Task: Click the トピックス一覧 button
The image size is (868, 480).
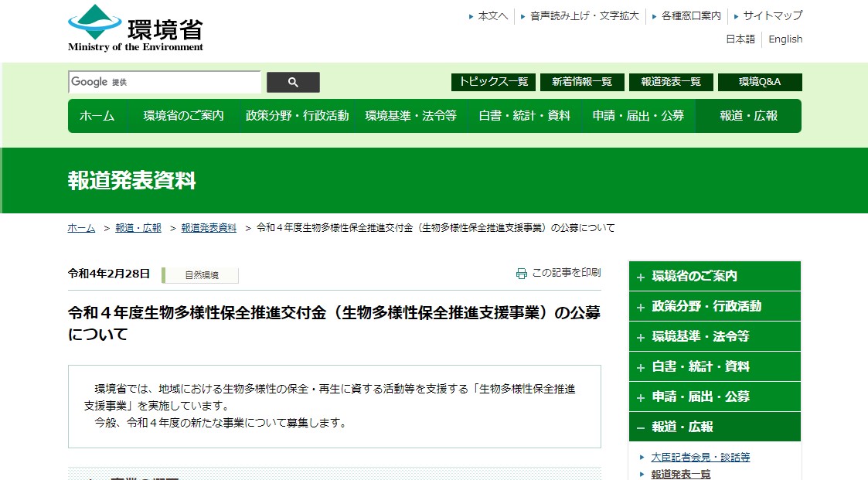Action: [x=493, y=82]
